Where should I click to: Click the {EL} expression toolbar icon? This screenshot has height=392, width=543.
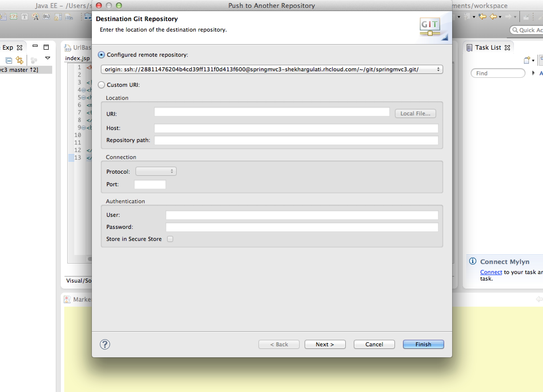point(46,17)
